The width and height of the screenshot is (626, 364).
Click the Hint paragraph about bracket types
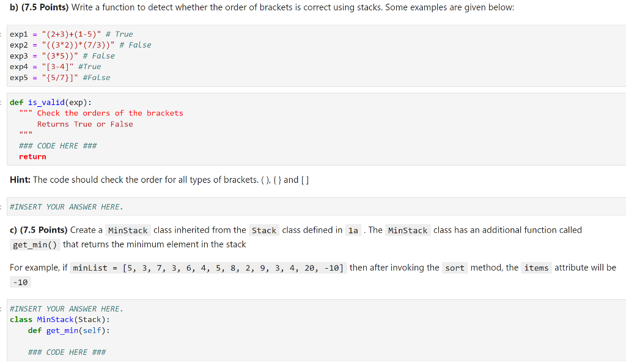tap(160, 180)
